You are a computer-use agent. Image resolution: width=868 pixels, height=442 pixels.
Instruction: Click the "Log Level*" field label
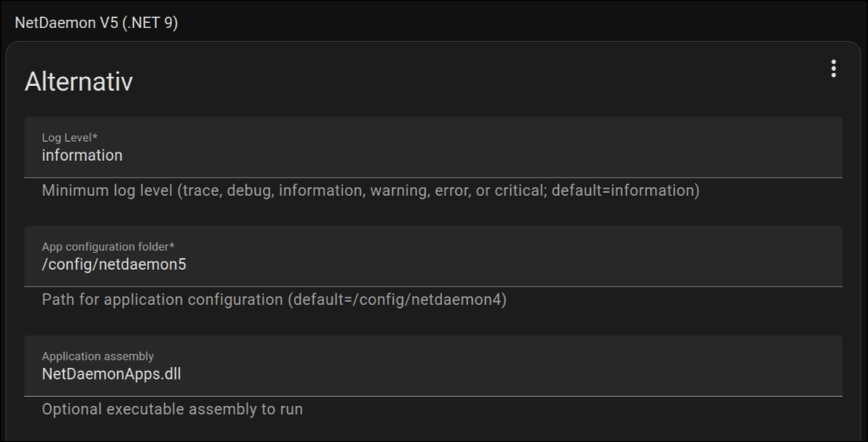coord(70,137)
